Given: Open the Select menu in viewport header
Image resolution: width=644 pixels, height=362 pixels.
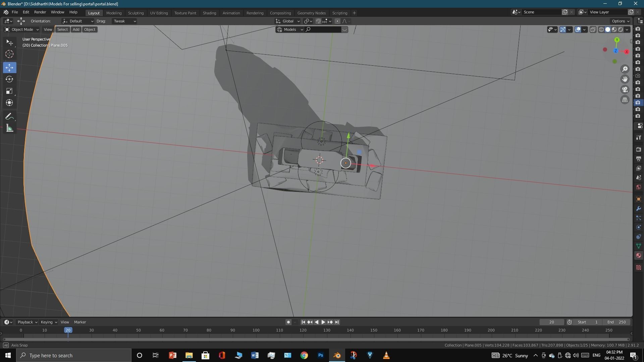Looking at the screenshot, I should coord(62,29).
